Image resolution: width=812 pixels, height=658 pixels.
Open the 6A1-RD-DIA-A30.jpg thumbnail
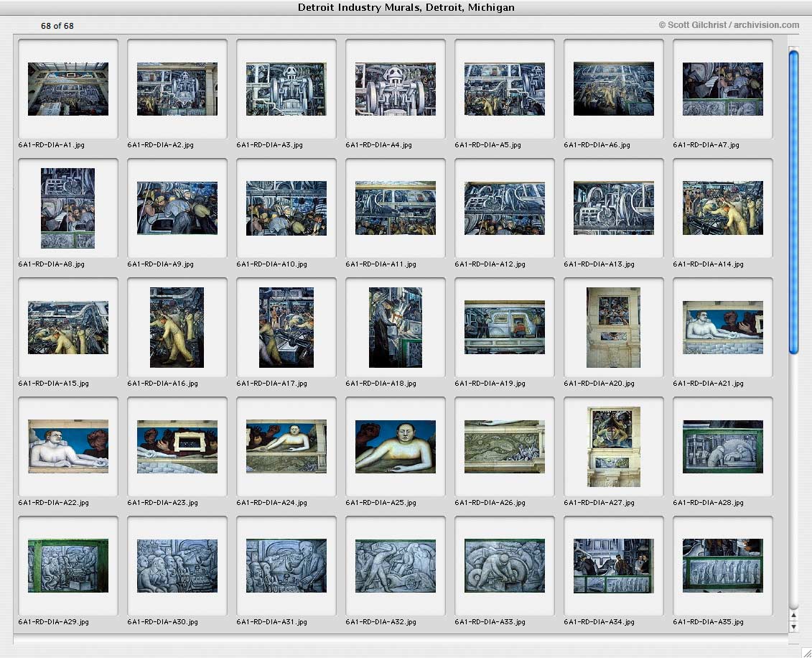pos(177,566)
